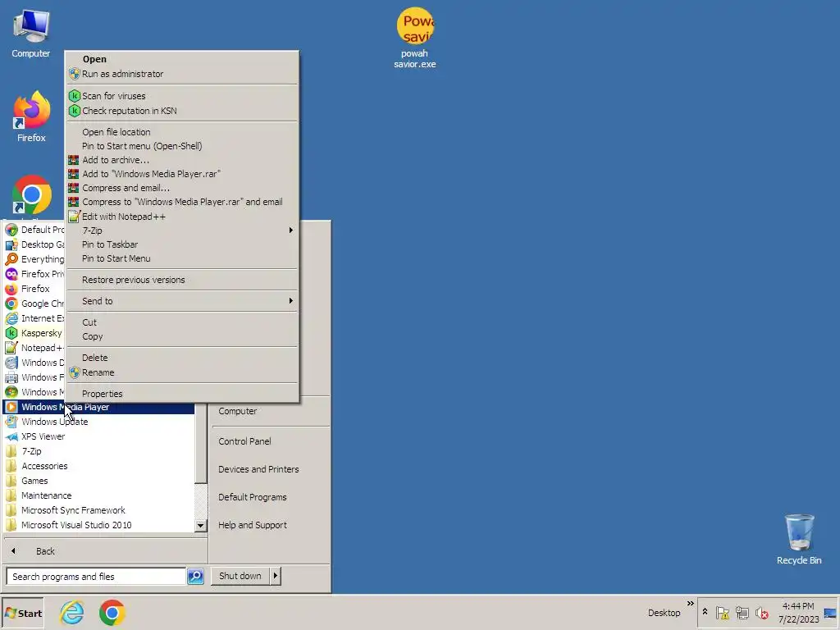This screenshot has height=630, width=840.
Task: Choose Rename in the context menu
Action: pos(182,372)
